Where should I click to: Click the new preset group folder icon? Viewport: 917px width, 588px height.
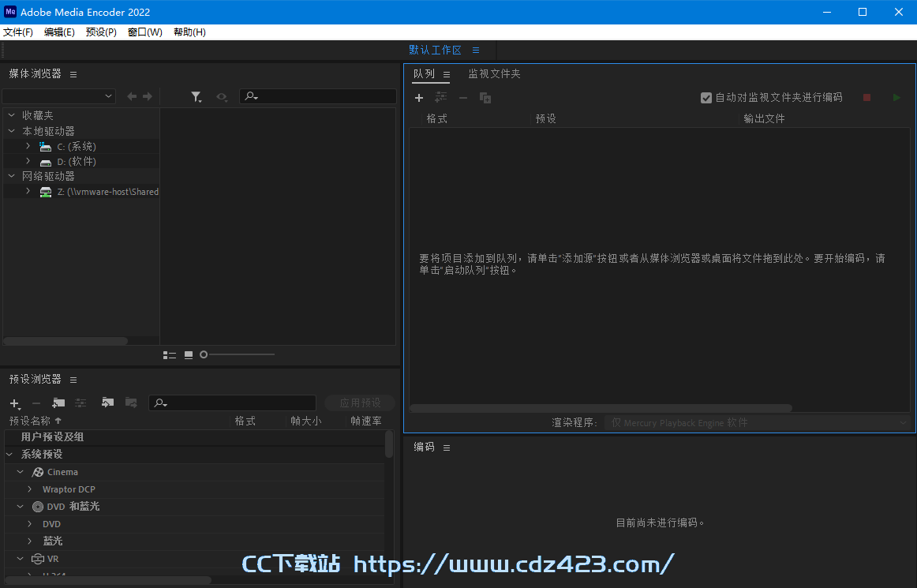(58, 403)
